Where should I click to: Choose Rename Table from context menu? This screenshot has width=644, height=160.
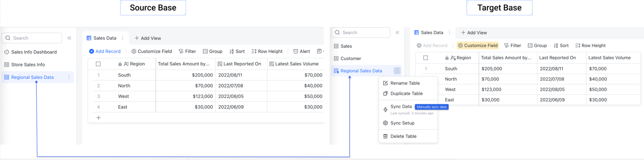coord(405,83)
